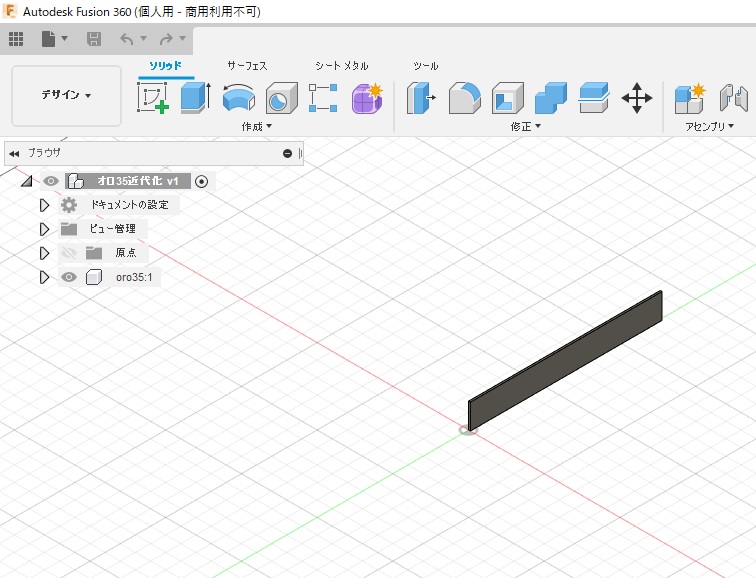Collapse the オロ35近代化 v1 root node

pyautogui.click(x=27, y=181)
